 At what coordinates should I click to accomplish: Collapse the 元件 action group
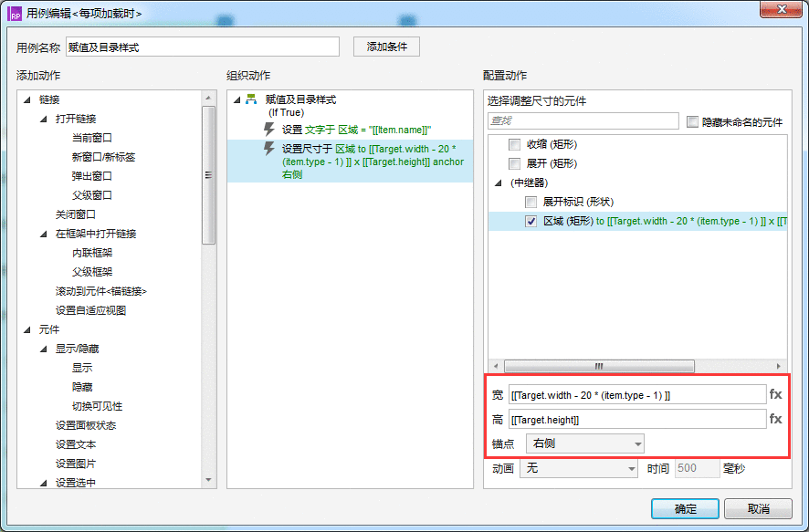[26, 330]
